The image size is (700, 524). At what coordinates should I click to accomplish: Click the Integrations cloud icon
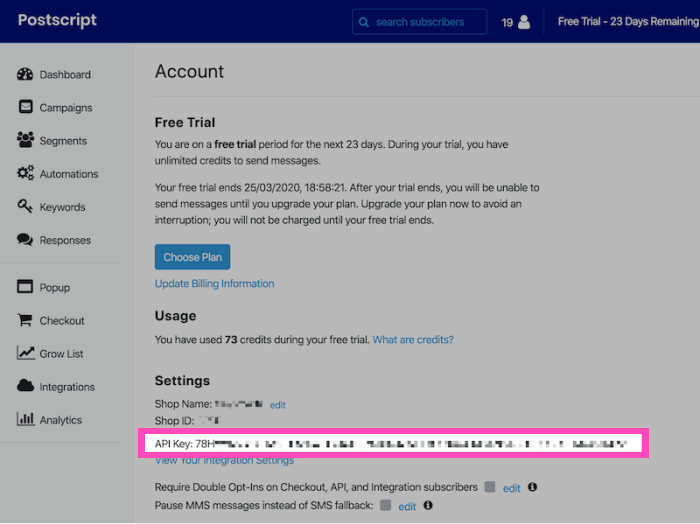[25, 387]
